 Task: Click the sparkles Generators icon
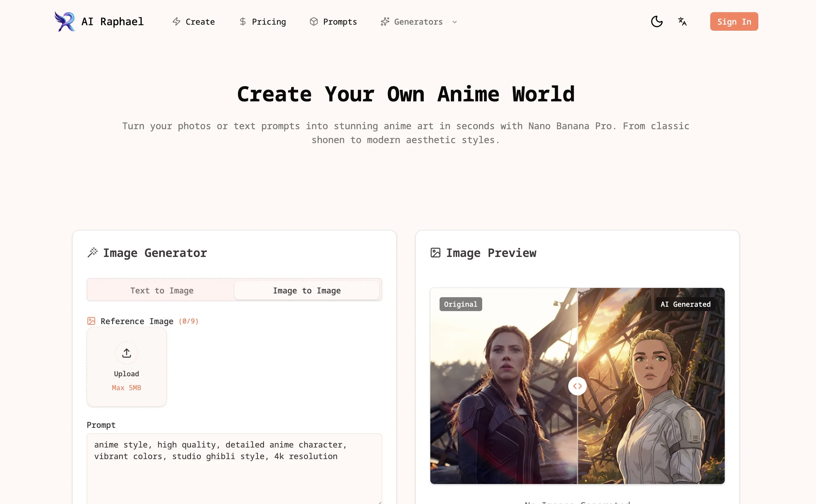click(385, 22)
